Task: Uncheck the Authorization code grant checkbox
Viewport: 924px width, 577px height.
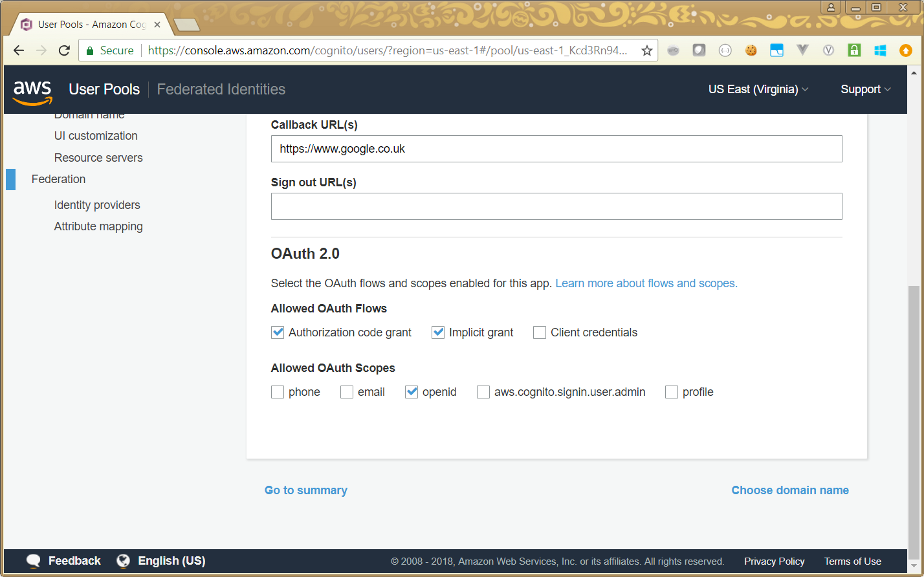Action: [x=278, y=332]
